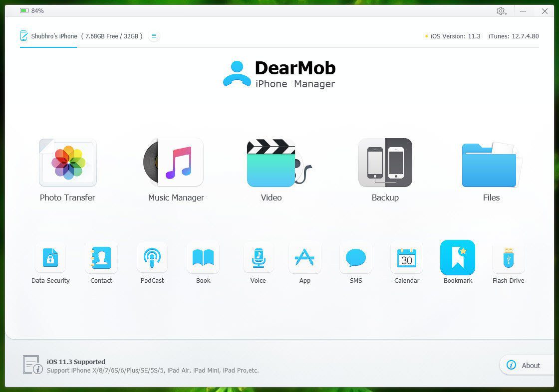Select the Calendar icon showing 30
The image size is (559, 392).
point(407,257)
